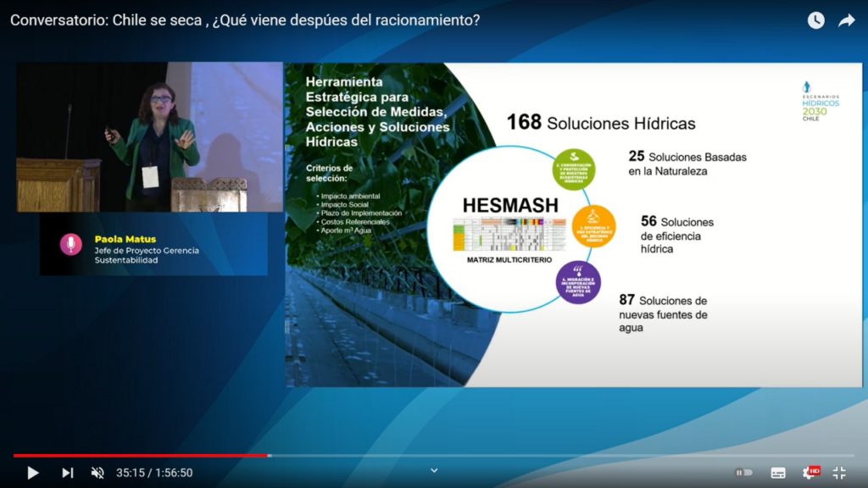Click the orange water efficiency circle icon
The width and height of the screenshot is (868, 488).
click(593, 225)
